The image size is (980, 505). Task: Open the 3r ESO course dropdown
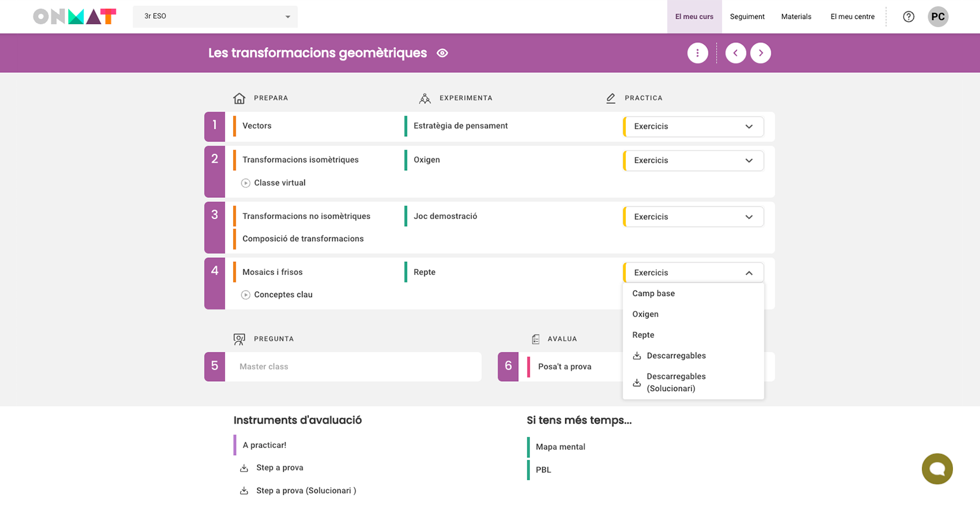pyautogui.click(x=215, y=16)
